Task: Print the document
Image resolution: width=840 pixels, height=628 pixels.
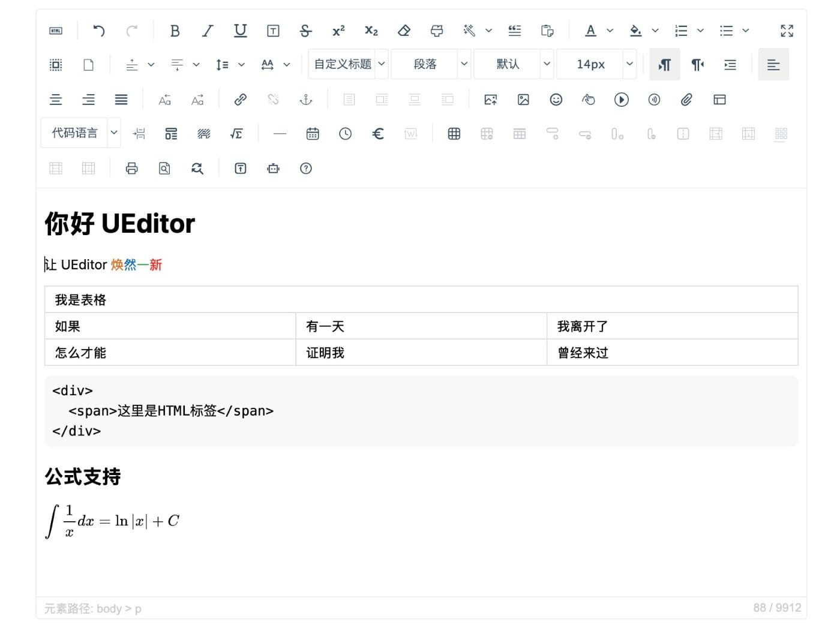Action: (132, 169)
